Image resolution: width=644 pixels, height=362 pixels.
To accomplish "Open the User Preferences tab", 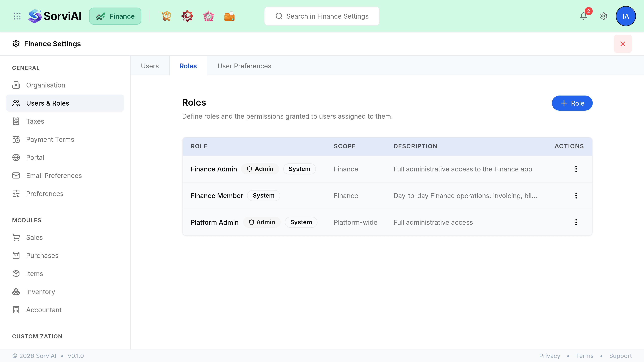I will point(244,66).
